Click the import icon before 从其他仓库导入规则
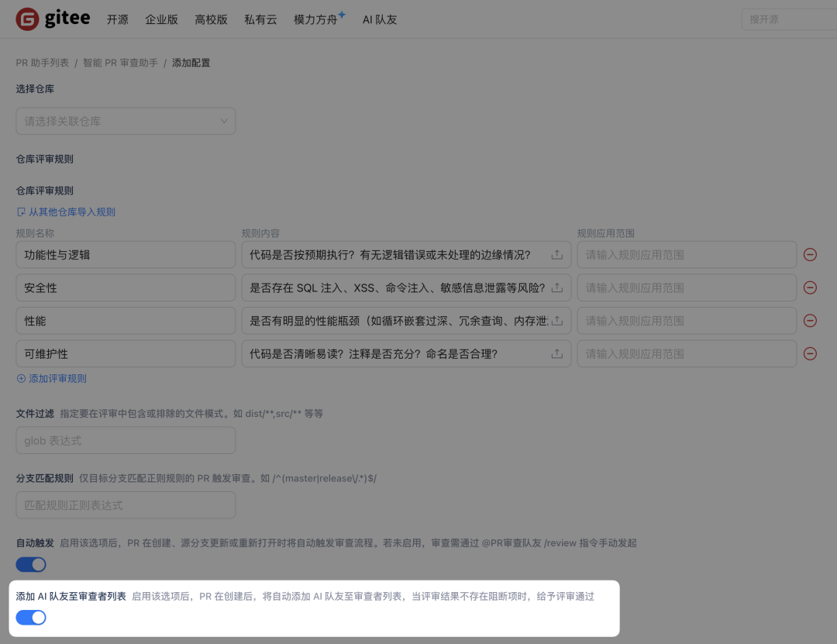837x644 pixels. [19, 212]
